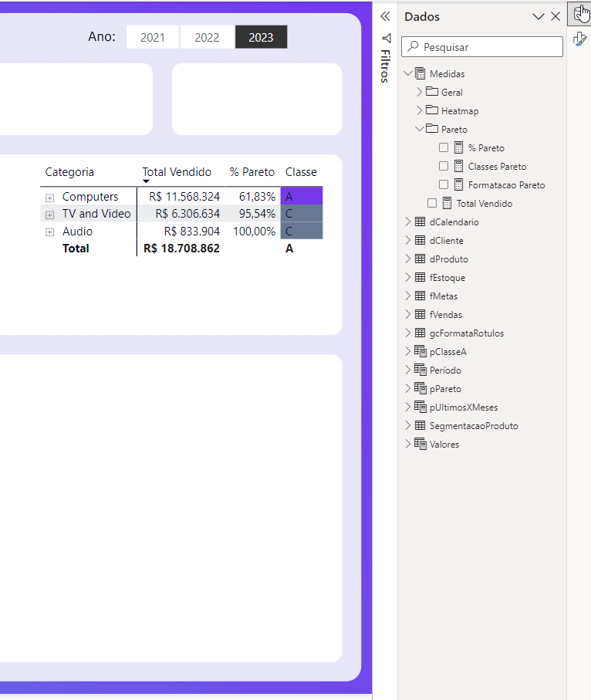
Task: Click the dCliente table icon
Action: pyautogui.click(x=420, y=240)
